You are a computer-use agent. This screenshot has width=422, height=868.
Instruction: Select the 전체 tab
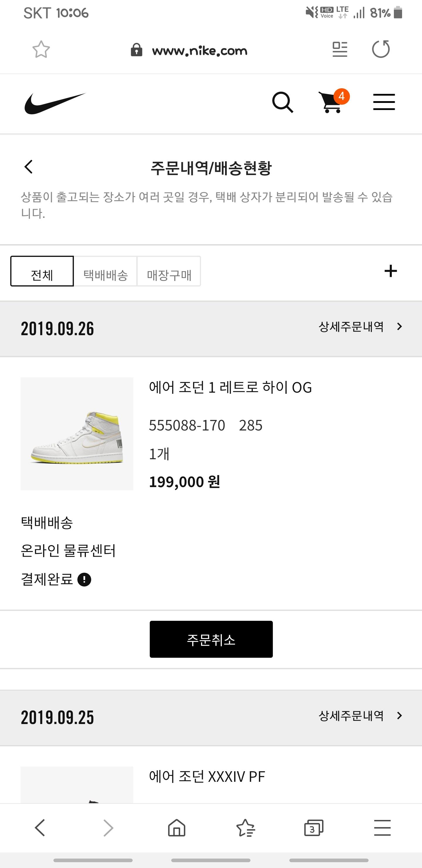coord(42,272)
